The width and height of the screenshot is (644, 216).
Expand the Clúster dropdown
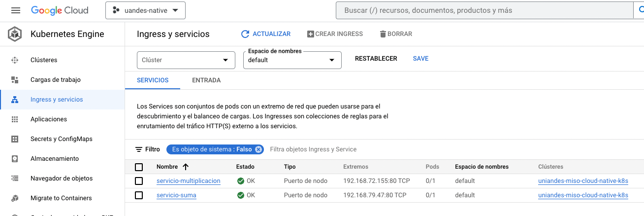coord(186,60)
